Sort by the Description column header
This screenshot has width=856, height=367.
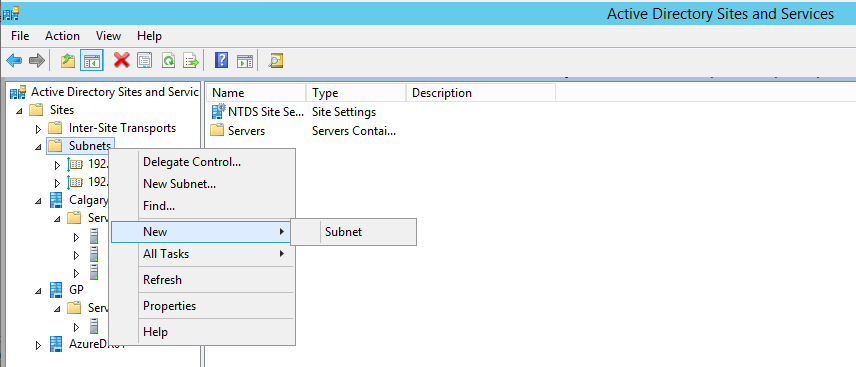click(x=481, y=93)
